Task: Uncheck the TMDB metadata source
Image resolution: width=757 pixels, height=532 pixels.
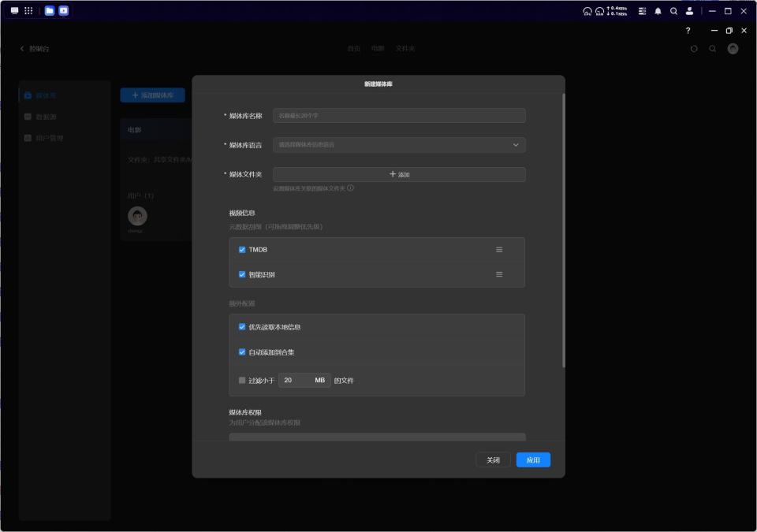Action: point(242,250)
